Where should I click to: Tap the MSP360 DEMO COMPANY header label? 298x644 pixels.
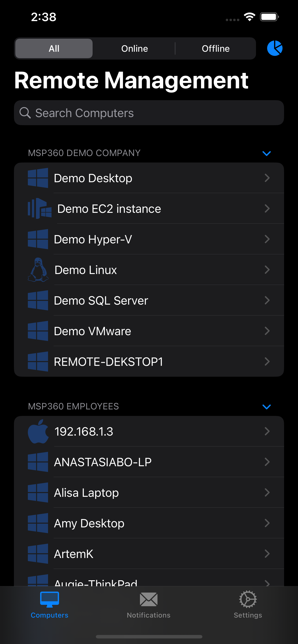pos(84,153)
